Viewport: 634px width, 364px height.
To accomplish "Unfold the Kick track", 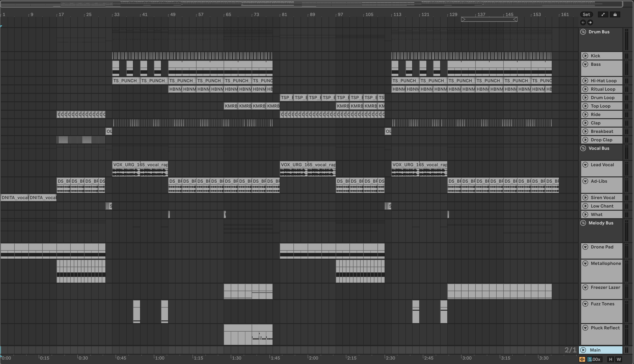I will tap(585, 56).
